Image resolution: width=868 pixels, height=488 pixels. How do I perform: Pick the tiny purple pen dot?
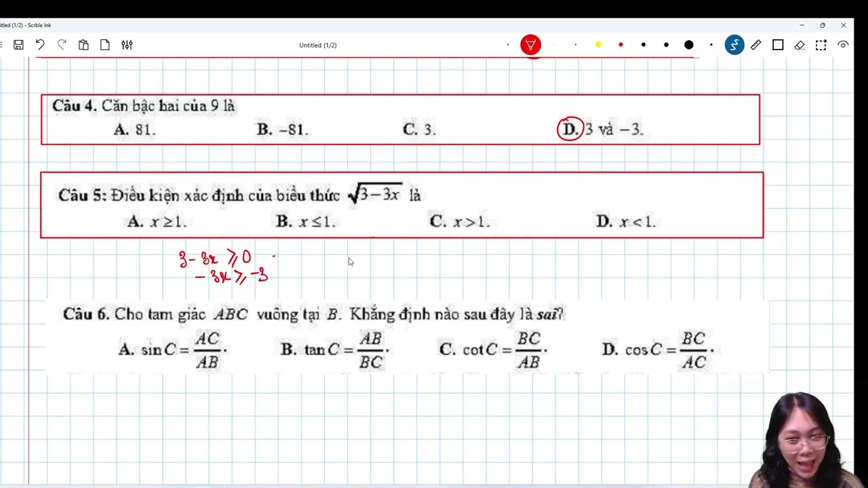tap(711, 45)
